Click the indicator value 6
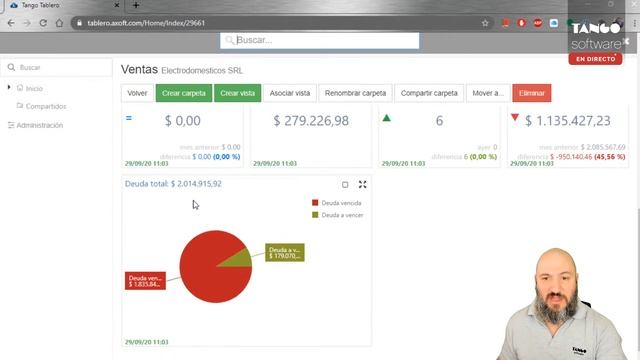The height and width of the screenshot is (360, 640). 439,121
